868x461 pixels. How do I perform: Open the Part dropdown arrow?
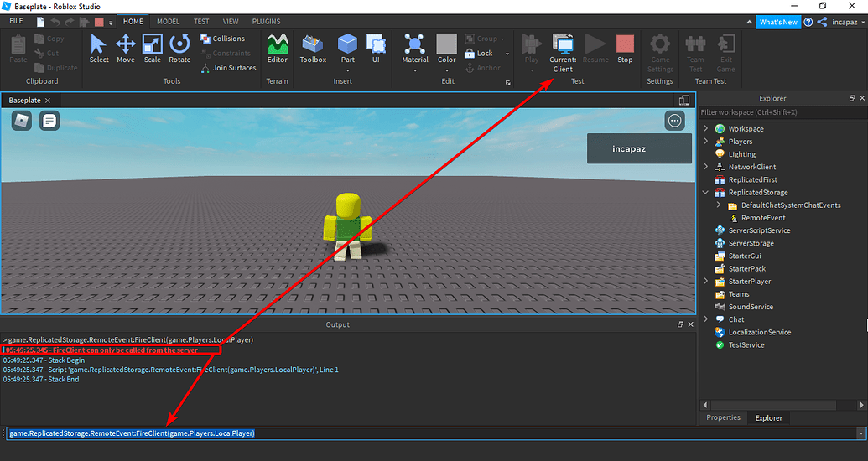[x=348, y=70]
